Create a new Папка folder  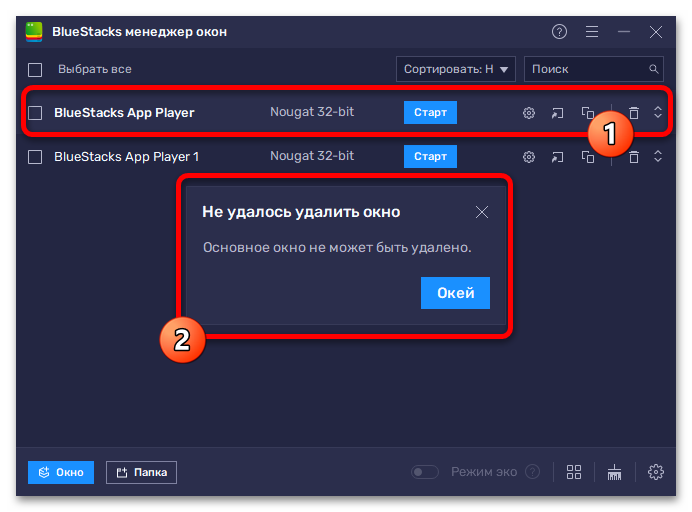pyautogui.click(x=141, y=472)
